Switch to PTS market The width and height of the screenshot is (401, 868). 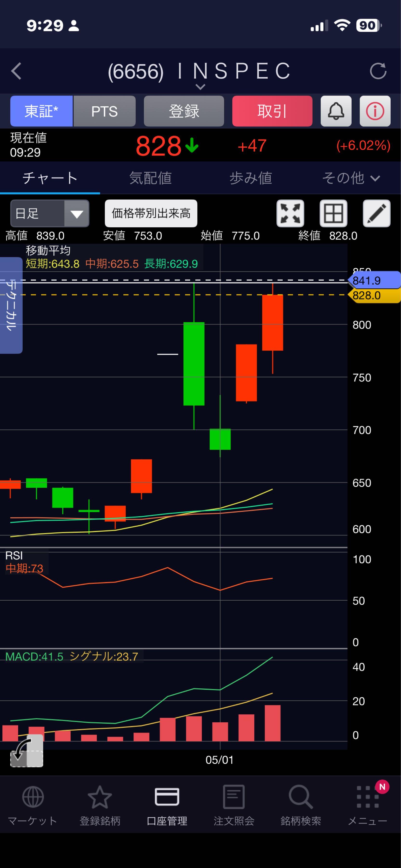coord(104,111)
